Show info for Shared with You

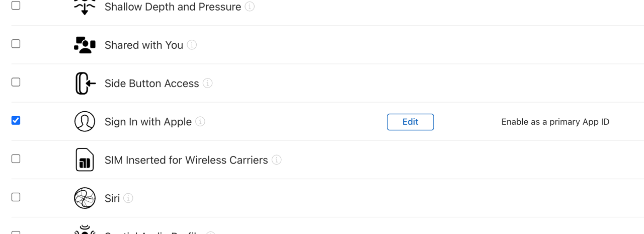(192, 45)
